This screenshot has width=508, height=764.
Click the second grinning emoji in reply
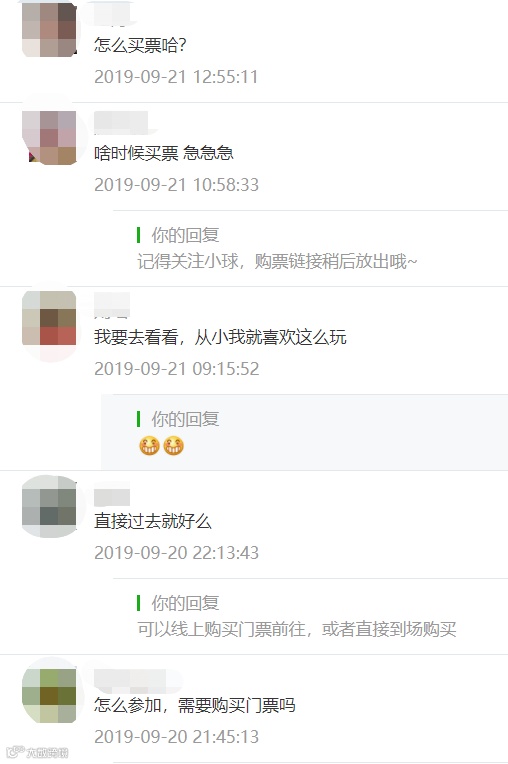(x=173, y=445)
